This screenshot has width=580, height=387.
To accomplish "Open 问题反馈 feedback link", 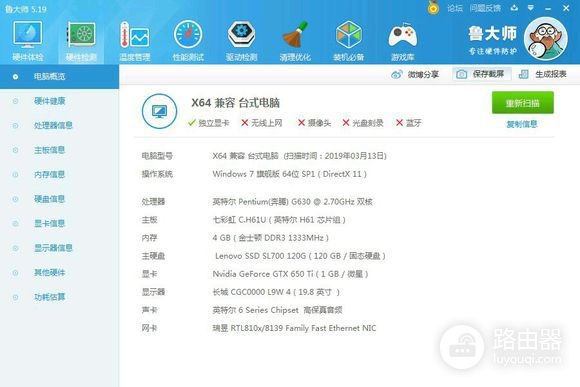I will point(485,8).
